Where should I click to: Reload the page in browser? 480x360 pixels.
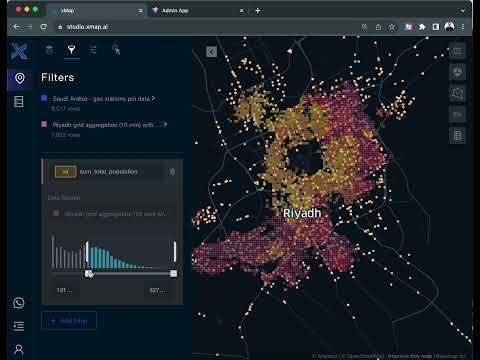click(43, 27)
